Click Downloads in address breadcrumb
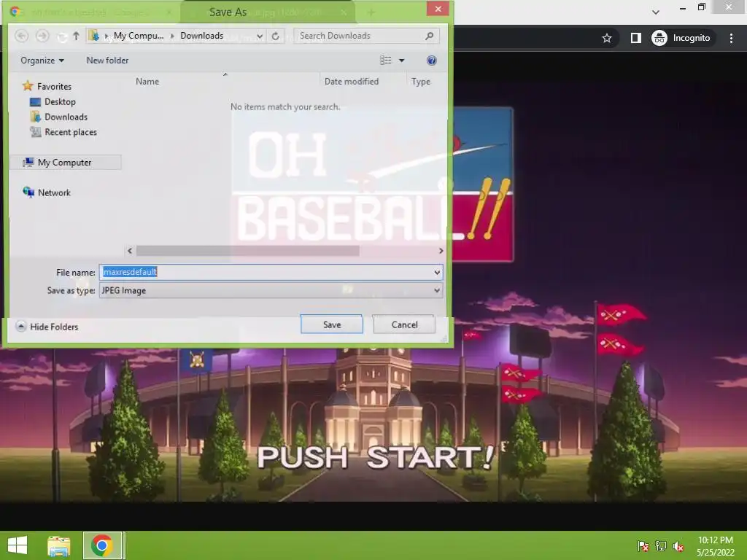747x560 pixels. [201, 36]
